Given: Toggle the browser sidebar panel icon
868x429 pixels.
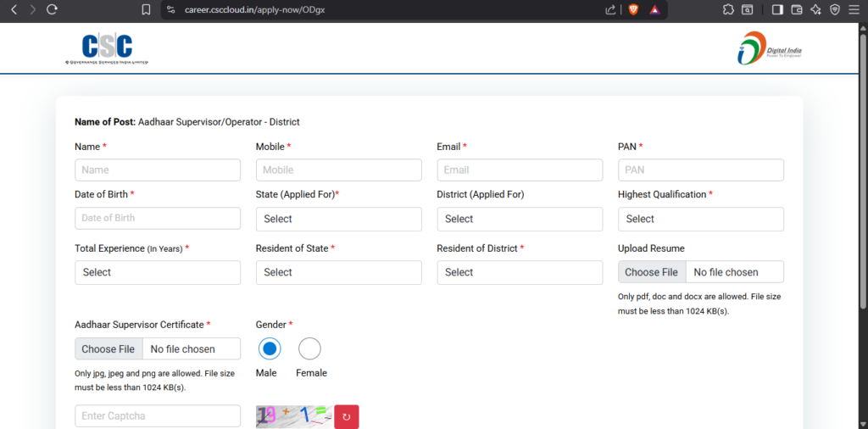Looking at the screenshot, I should 777,9.
